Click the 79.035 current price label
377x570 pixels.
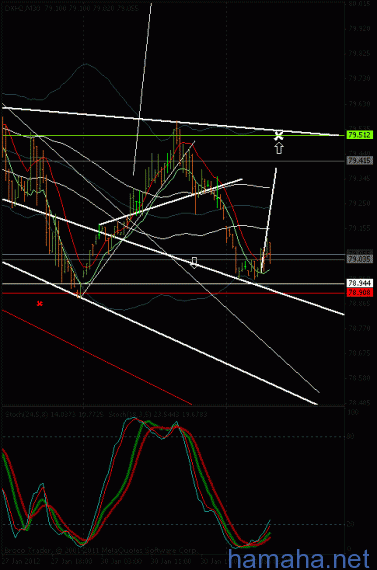(x=360, y=259)
